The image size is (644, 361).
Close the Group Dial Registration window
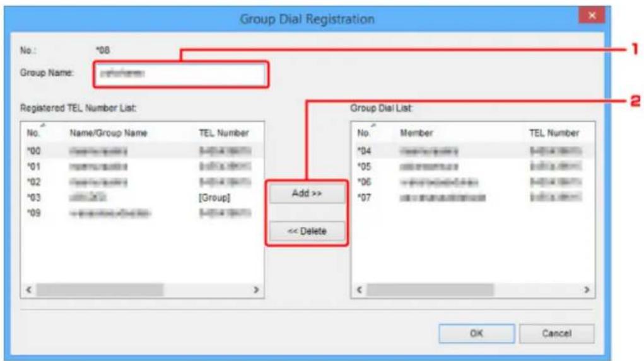[592, 16]
